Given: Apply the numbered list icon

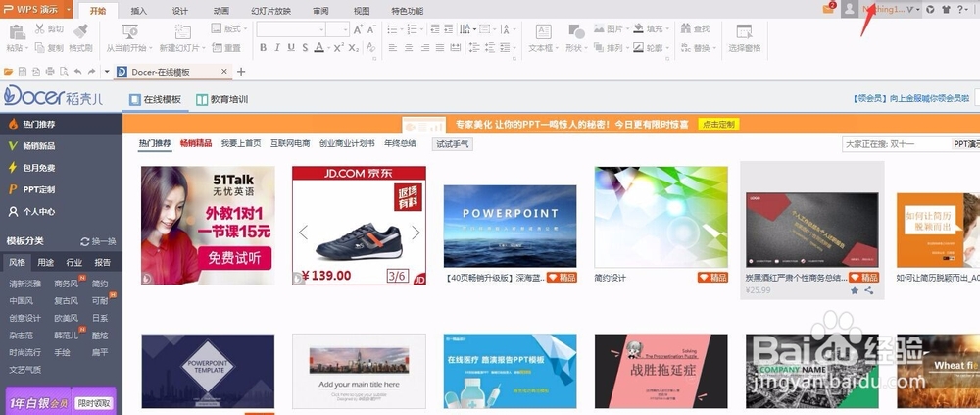Looking at the screenshot, I should pyautogui.click(x=412, y=29).
